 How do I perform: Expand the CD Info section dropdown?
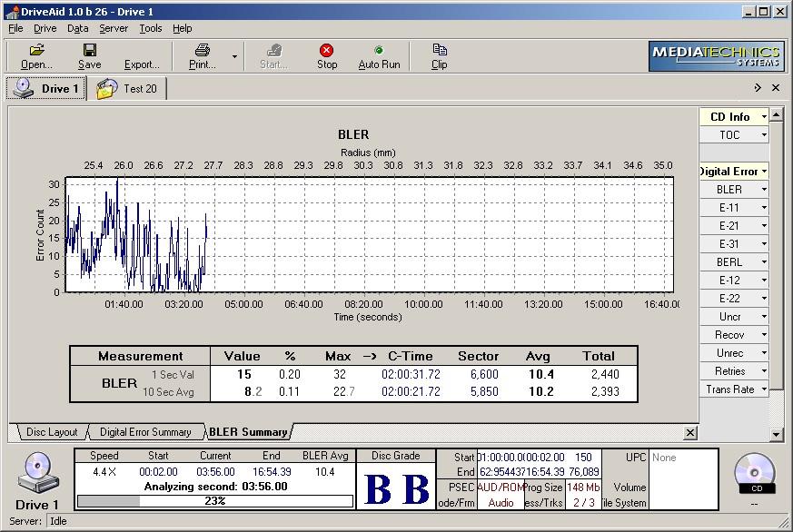coord(764,116)
